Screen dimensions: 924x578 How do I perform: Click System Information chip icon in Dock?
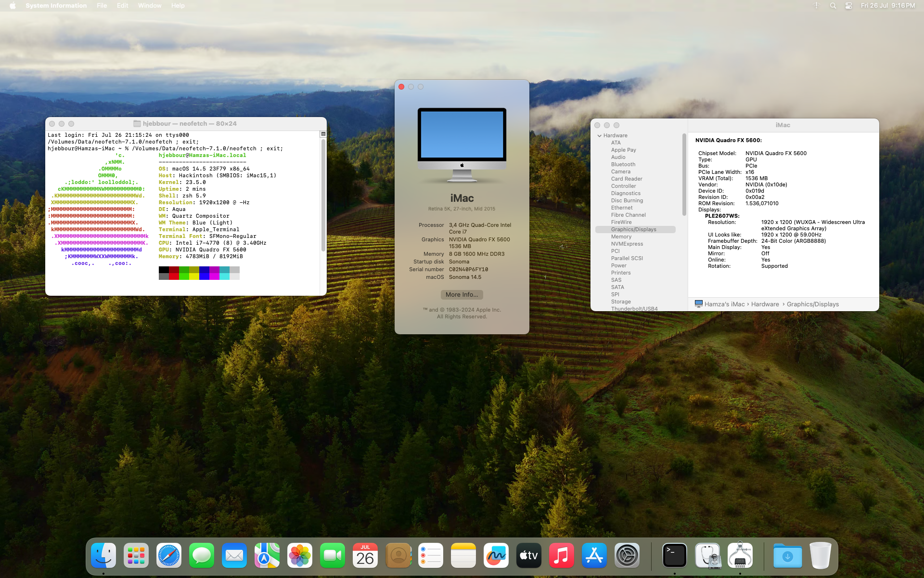click(740, 556)
